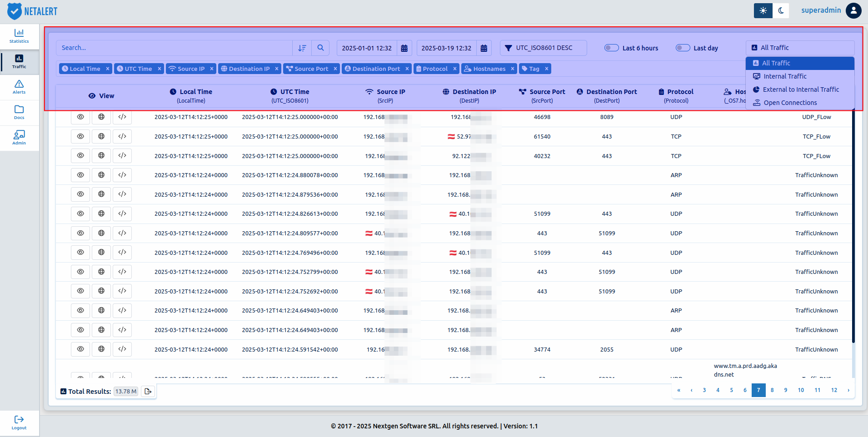Image resolution: width=868 pixels, height=437 pixels.
Task: Go to page 12
Action: click(834, 390)
